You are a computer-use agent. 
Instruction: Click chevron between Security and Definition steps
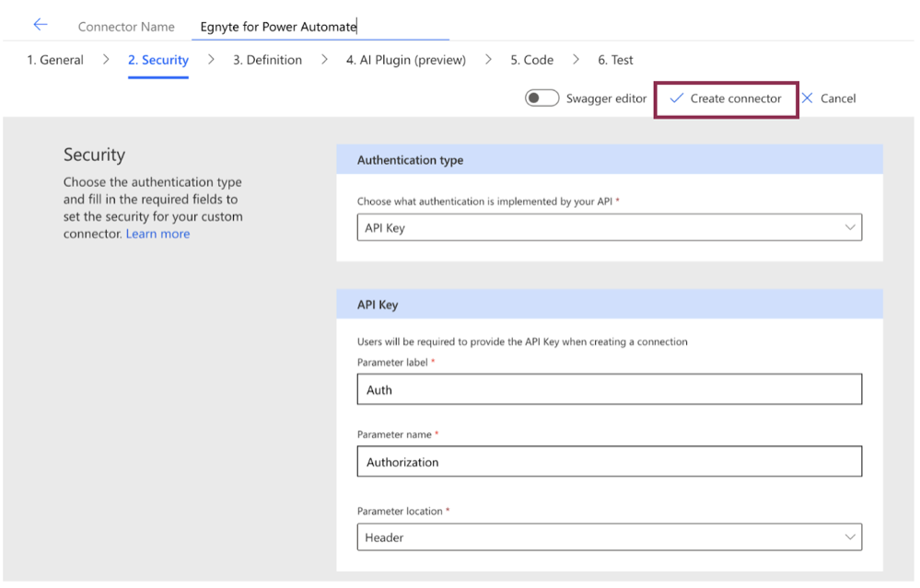(211, 59)
